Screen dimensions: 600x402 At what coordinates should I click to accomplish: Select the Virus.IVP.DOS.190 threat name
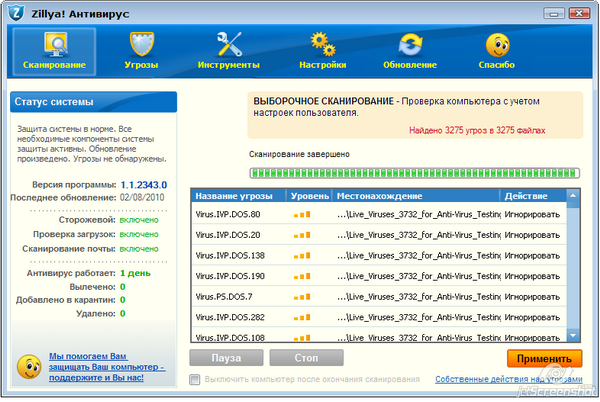(x=230, y=276)
